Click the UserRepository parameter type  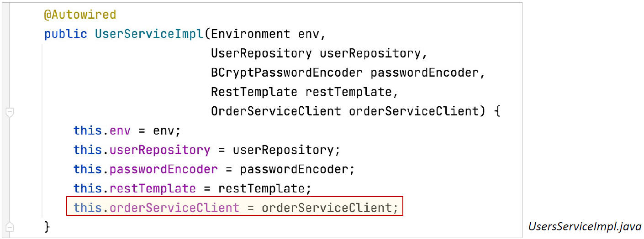pyautogui.click(x=261, y=53)
